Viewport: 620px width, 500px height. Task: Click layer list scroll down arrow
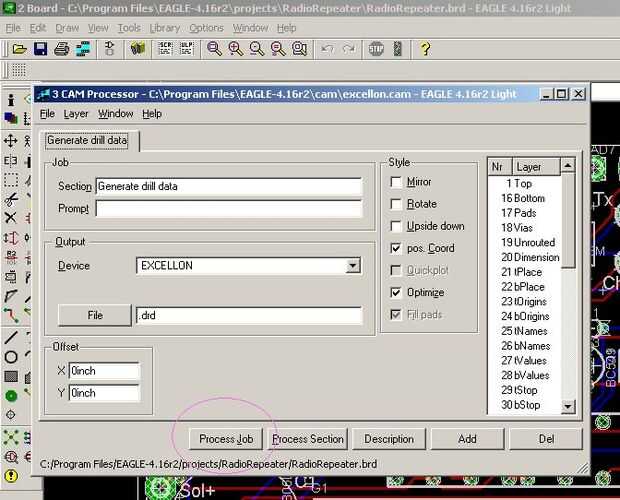pos(568,406)
